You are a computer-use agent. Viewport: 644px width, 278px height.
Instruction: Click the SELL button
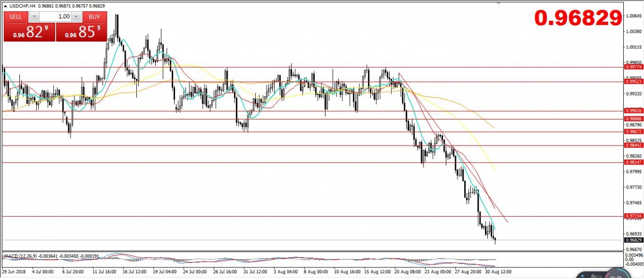16,17
